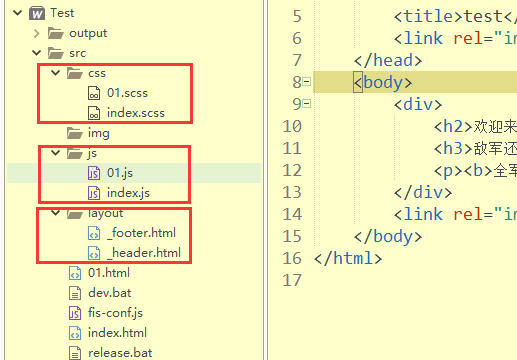Select release.bat in the file tree
Screen dimensions: 517x360
point(120,353)
